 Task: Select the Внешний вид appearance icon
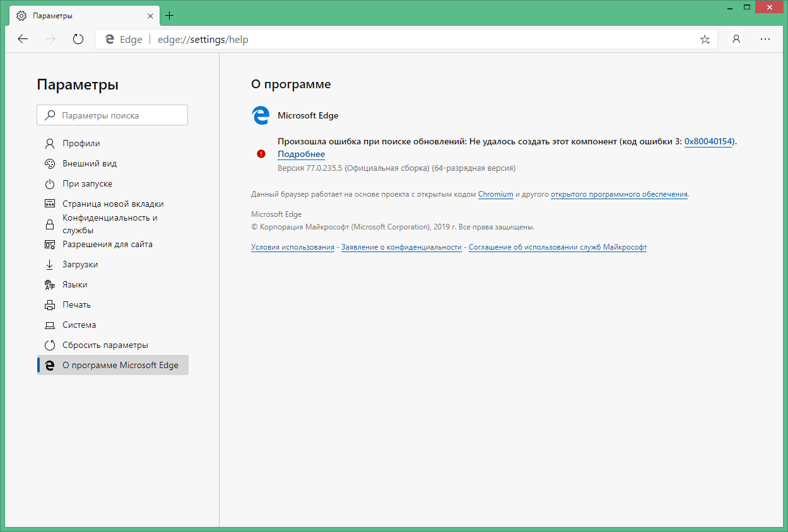(x=49, y=163)
